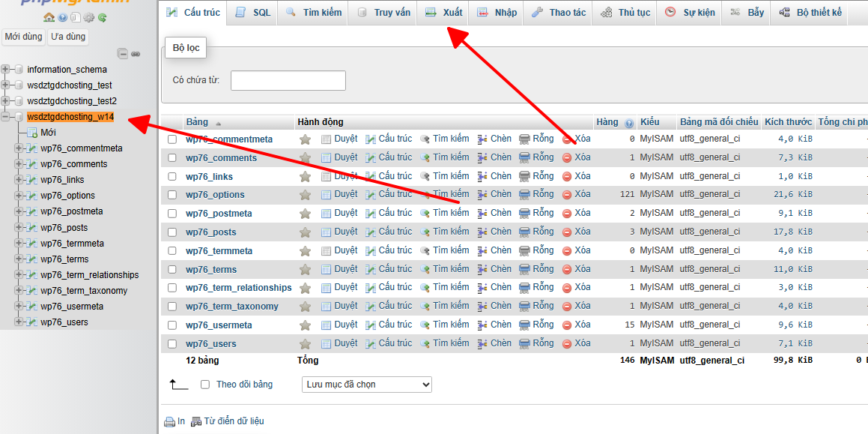
Task: Click the favorite star for wp76_options
Action: click(x=305, y=195)
